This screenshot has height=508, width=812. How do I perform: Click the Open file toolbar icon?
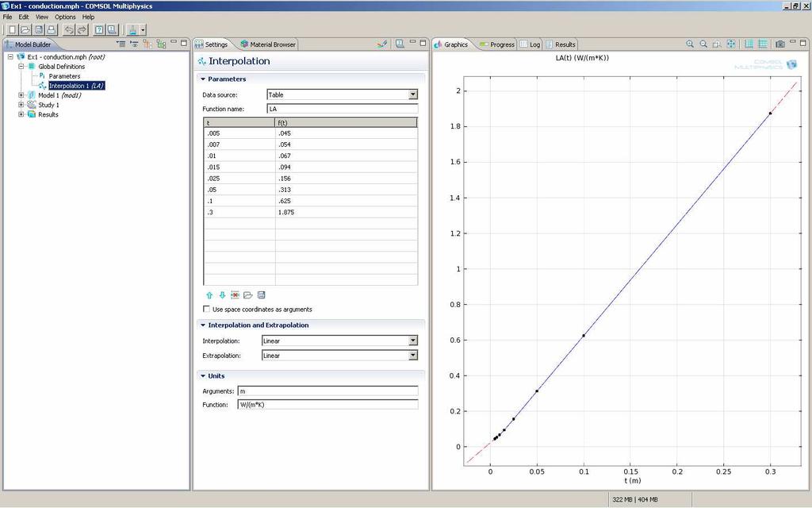tap(25, 29)
